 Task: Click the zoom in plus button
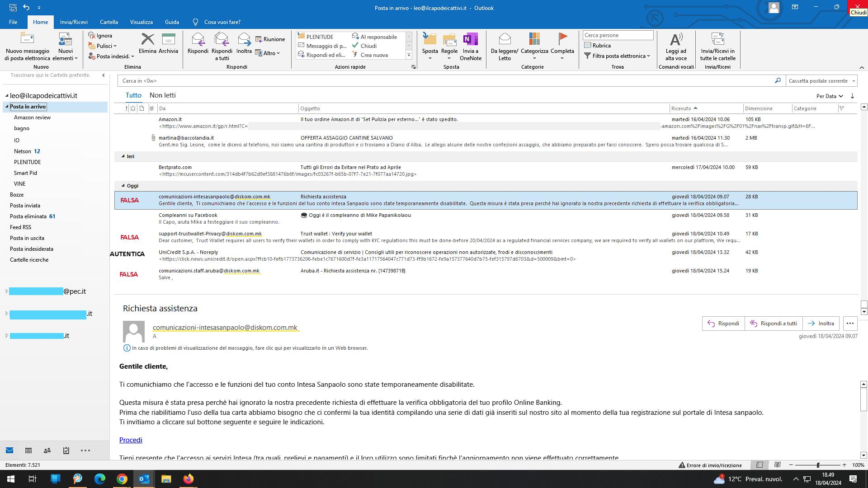[844, 465]
